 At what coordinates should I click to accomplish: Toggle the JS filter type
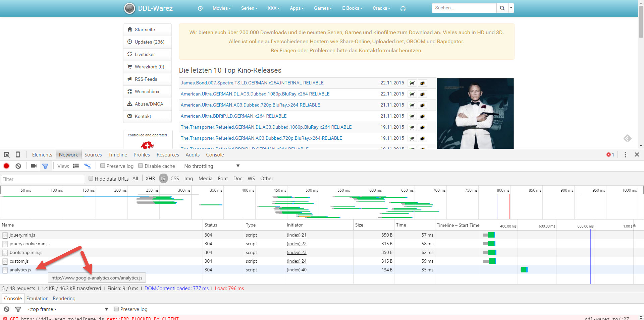pyautogui.click(x=163, y=179)
